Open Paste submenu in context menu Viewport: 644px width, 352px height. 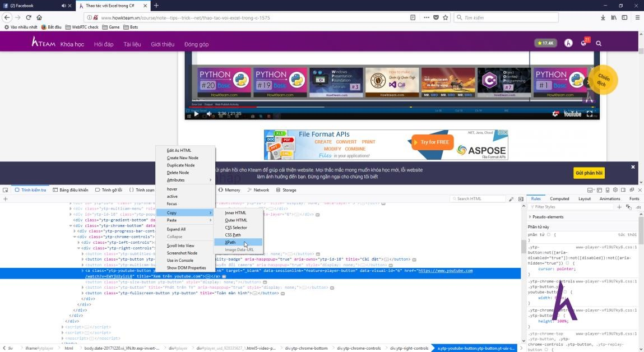pyautogui.click(x=186, y=220)
